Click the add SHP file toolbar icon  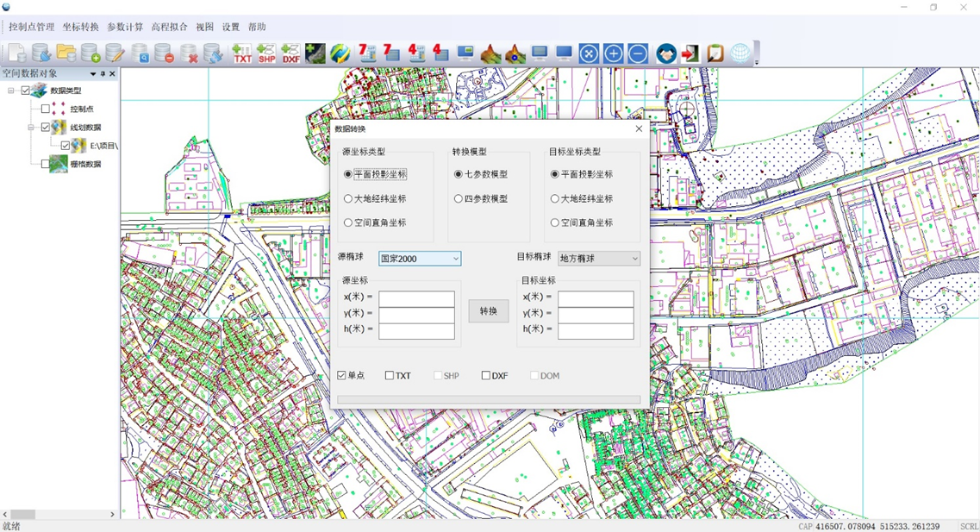click(266, 54)
